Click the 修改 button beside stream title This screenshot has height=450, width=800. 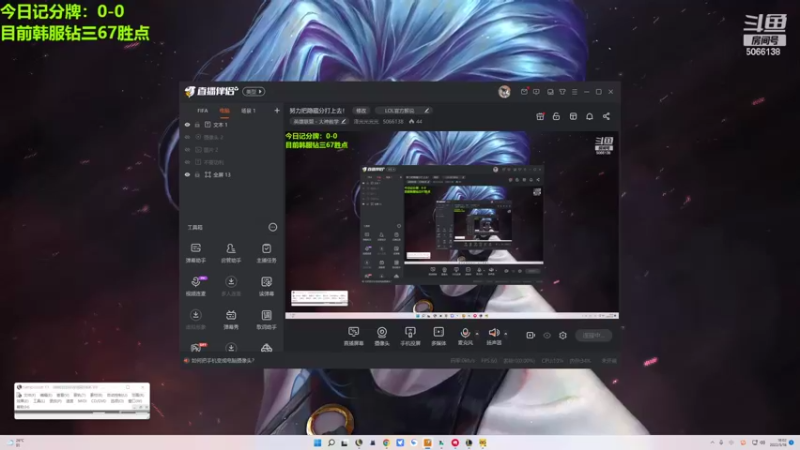pyautogui.click(x=361, y=111)
